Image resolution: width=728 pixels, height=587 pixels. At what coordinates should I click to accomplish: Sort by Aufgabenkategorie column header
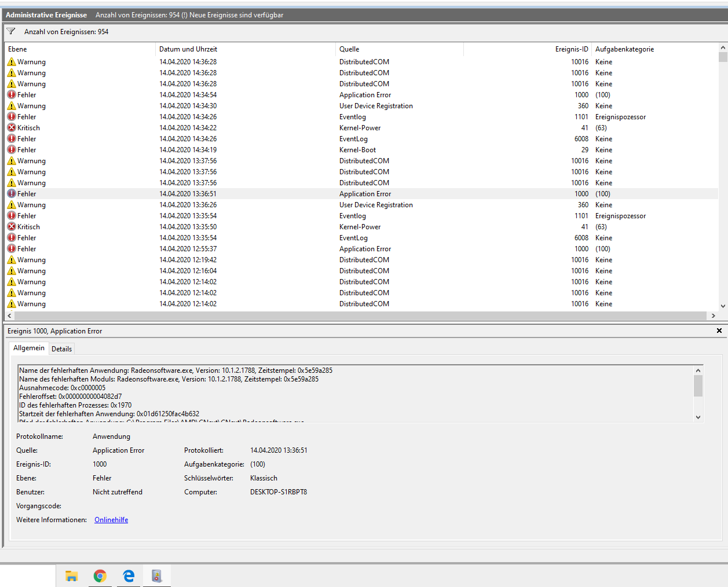coord(654,49)
